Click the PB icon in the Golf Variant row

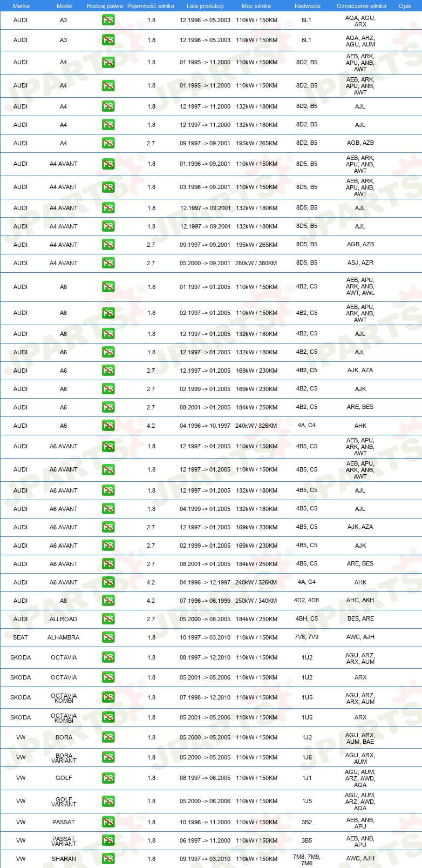point(108,801)
